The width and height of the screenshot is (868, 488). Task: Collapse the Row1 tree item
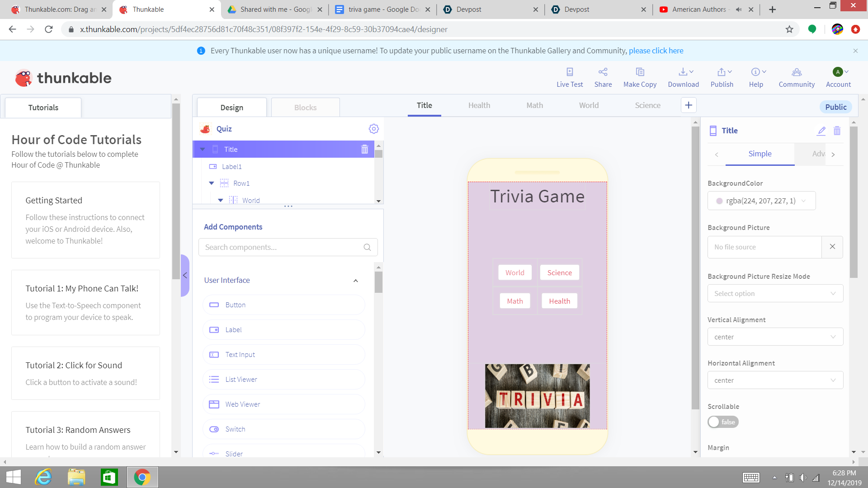[x=211, y=183]
